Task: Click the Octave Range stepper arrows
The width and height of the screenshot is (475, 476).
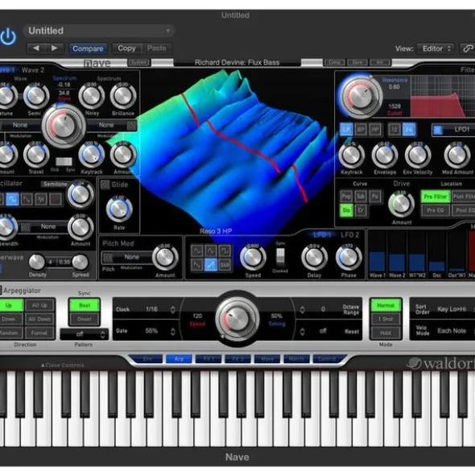Action: (302, 309)
